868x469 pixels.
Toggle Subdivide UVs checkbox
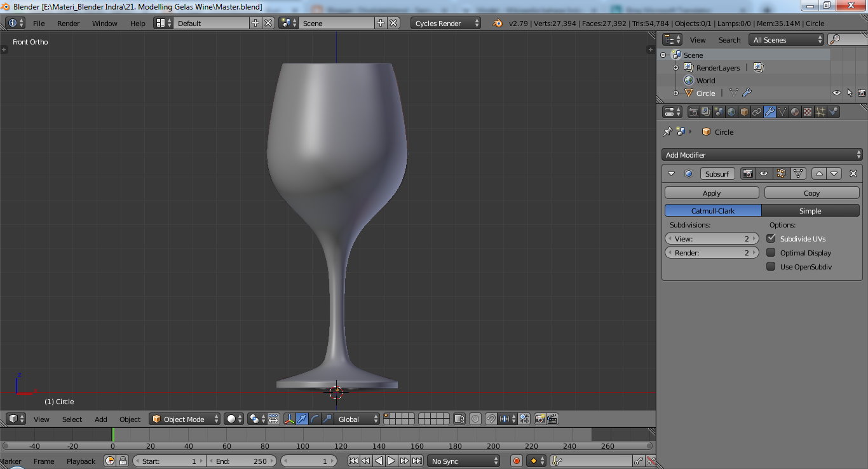[x=771, y=238]
